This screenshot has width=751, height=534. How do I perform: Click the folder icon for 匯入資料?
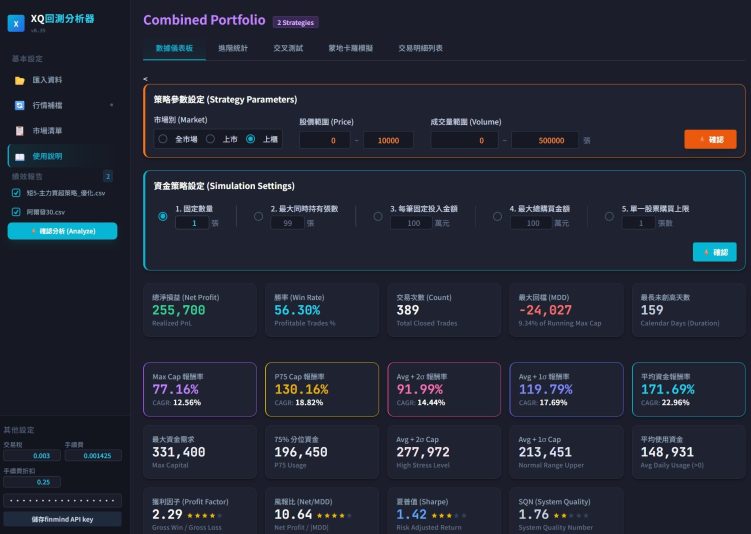pyautogui.click(x=19, y=80)
